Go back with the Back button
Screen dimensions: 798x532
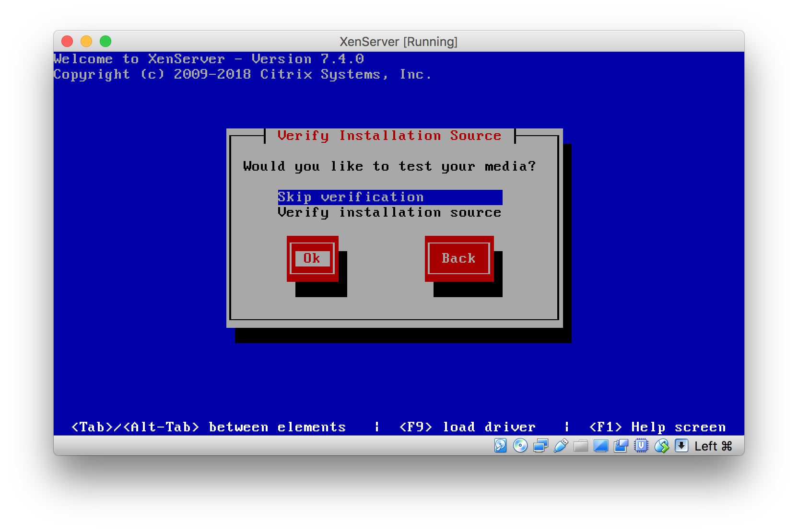pyautogui.click(x=459, y=258)
